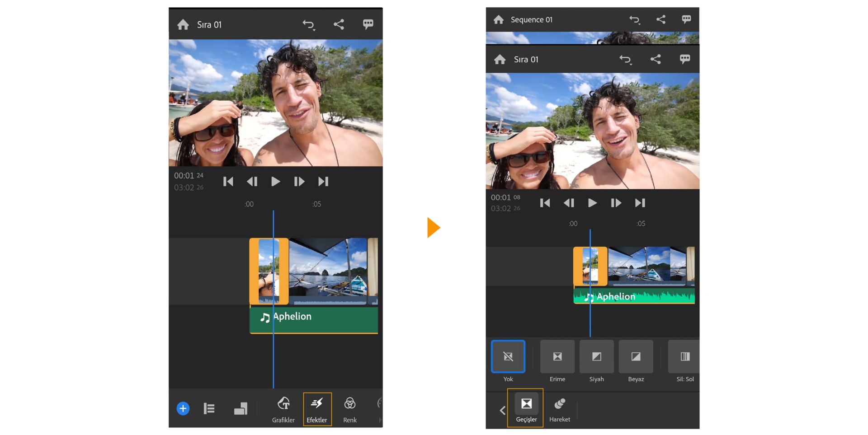This screenshot has width=868, height=435.
Task: Step forward one frame on the Geçişler screen
Action: 616,203
